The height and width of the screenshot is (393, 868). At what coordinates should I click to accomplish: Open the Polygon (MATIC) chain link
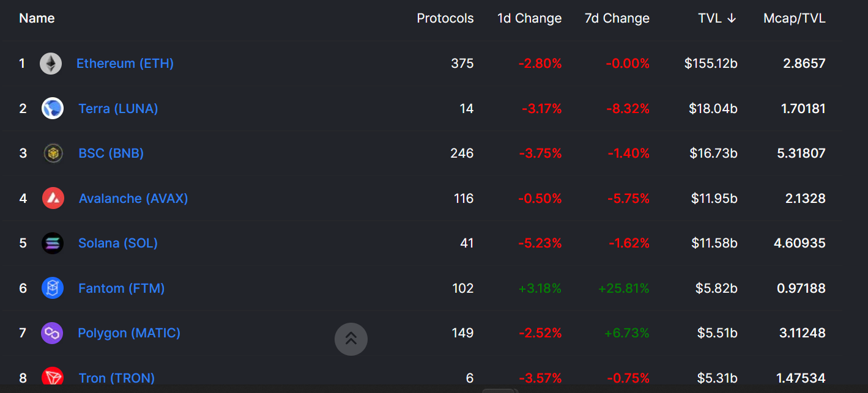tap(129, 333)
